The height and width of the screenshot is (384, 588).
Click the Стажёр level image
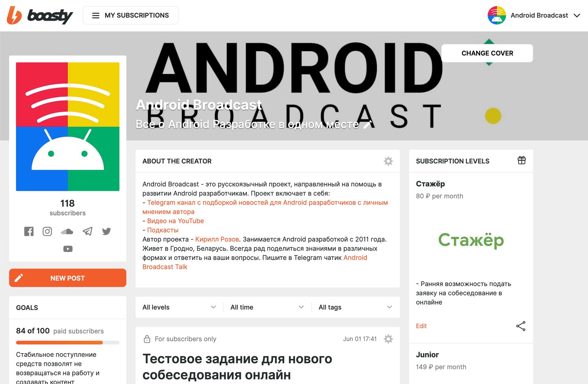click(471, 240)
